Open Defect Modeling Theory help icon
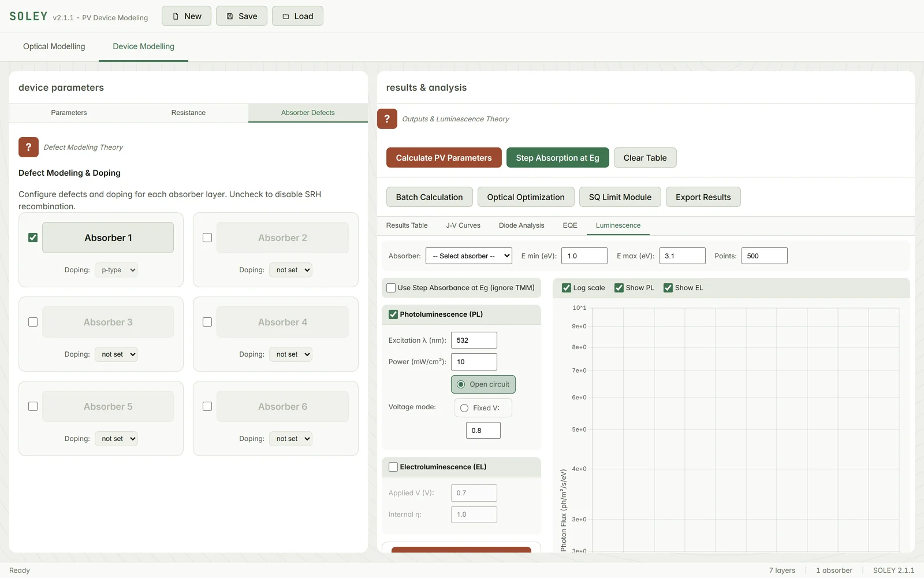The width and height of the screenshot is (924, 578). tap(28, 147)
